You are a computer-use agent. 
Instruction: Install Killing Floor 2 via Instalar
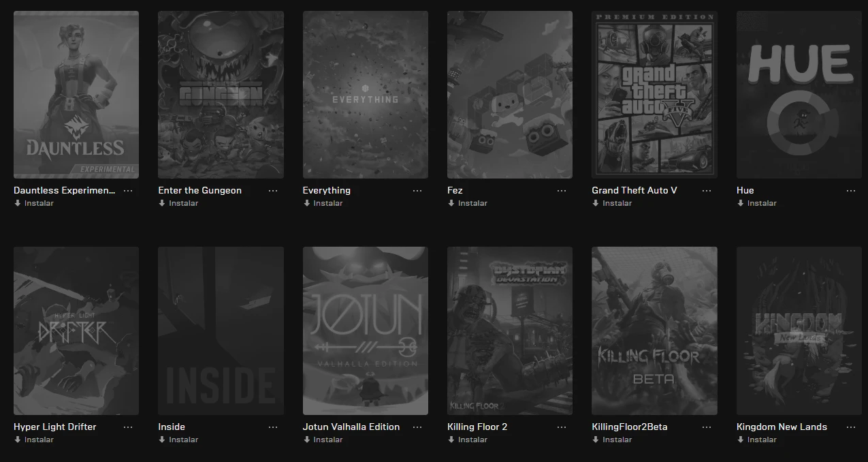click(472, 440)
